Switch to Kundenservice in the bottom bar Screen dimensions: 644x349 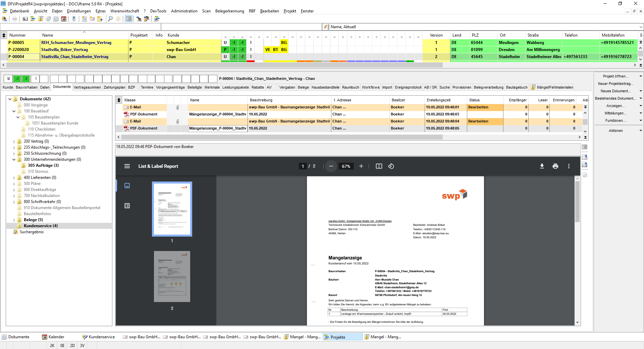coord(99,337)
